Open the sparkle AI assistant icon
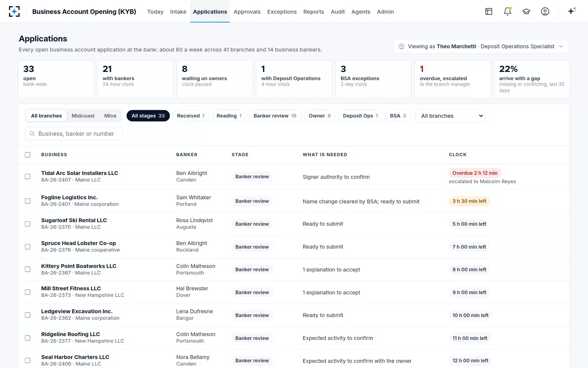Screen dimensions: 588x368 click(572, 11)
